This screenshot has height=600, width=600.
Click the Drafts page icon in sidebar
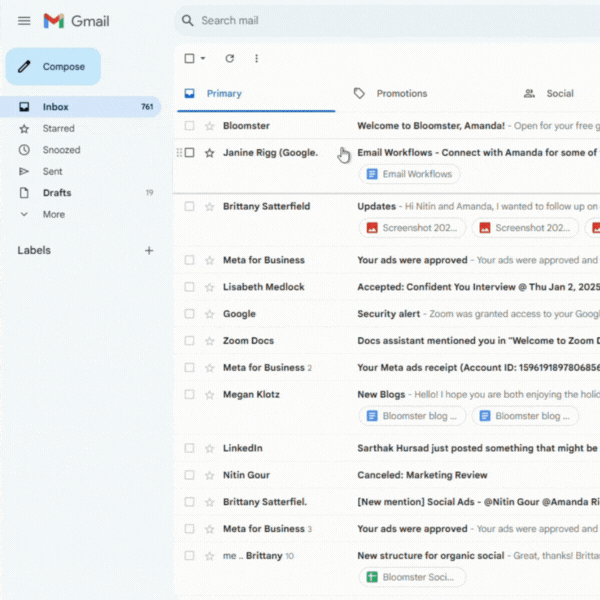[x=24, y=193]
